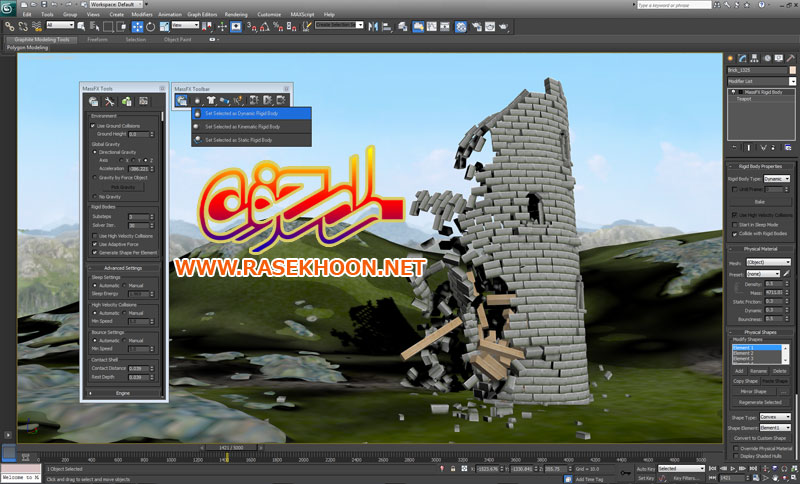This screenshot has width=800, height=484.
Task: Select the Bind to Space Warp tool
Action: coord(37,27)
